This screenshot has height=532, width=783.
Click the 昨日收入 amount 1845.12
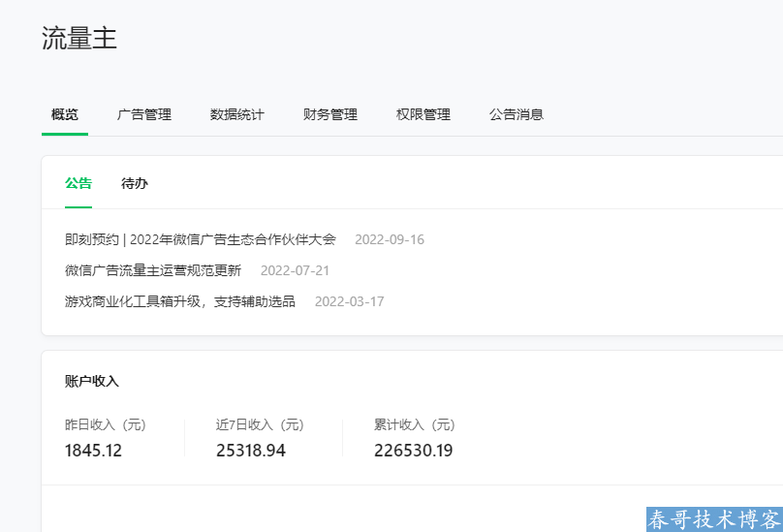point(94,450)
